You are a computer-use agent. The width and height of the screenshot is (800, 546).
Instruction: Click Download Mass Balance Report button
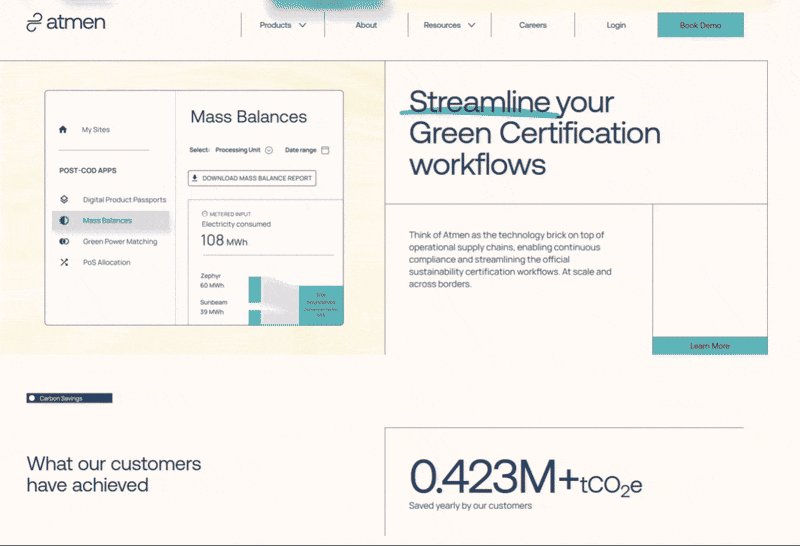click(x=252, y=178)
